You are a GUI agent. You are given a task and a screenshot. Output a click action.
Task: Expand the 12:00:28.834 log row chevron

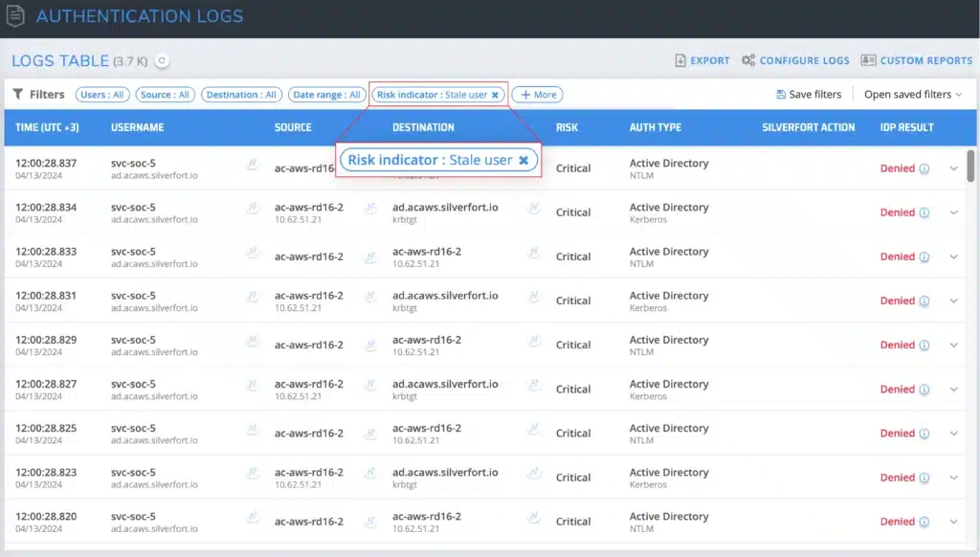click(954, 212)
